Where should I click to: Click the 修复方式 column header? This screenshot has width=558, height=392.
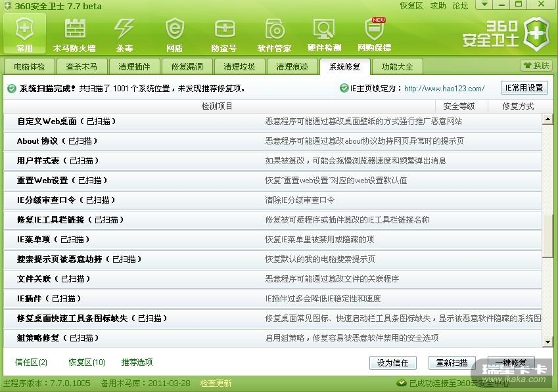(518, 106)
